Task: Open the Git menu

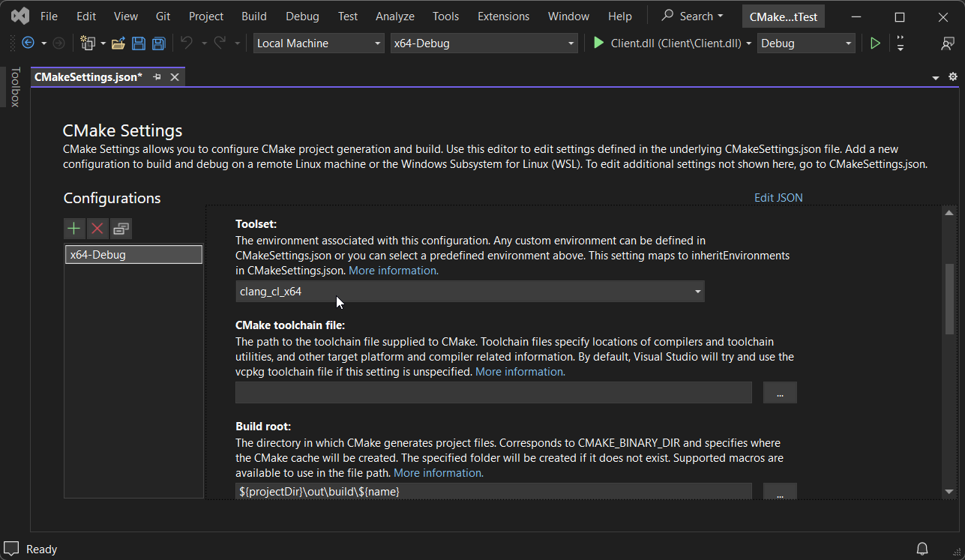Action: pos(163,16)
